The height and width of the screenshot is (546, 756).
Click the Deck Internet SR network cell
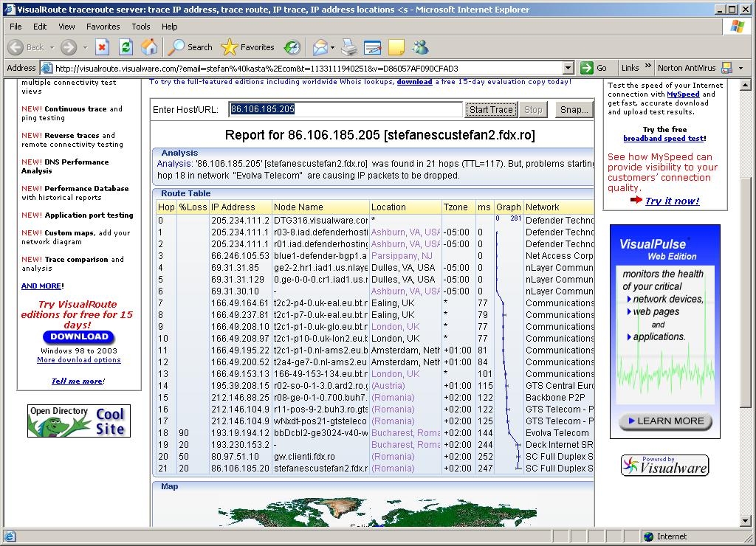(560, 445)
